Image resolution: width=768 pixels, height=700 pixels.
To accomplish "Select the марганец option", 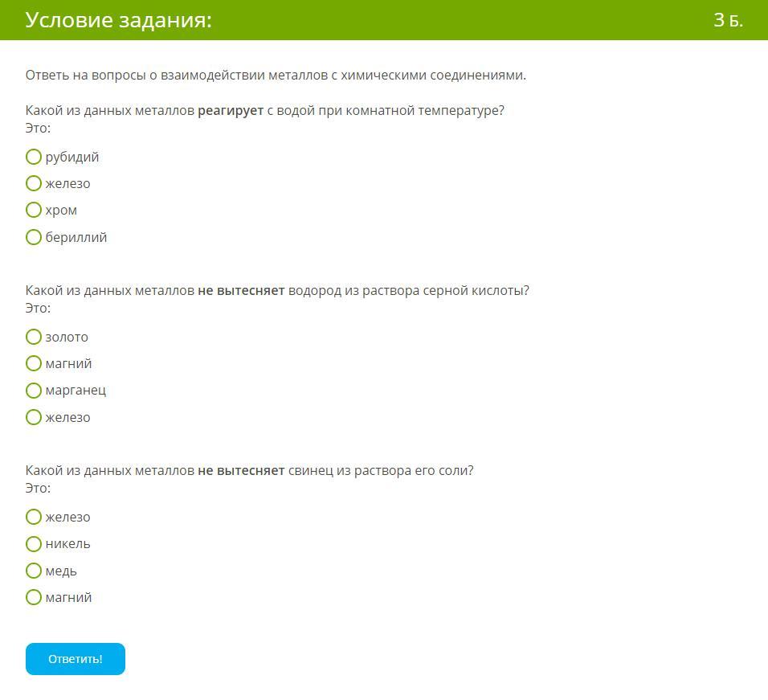I will point(34,391).
